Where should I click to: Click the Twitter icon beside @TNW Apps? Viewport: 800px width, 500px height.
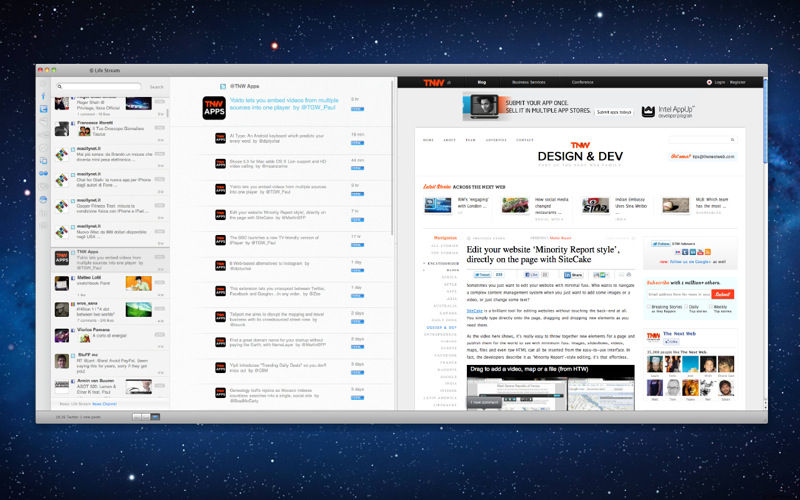point(222,86)
